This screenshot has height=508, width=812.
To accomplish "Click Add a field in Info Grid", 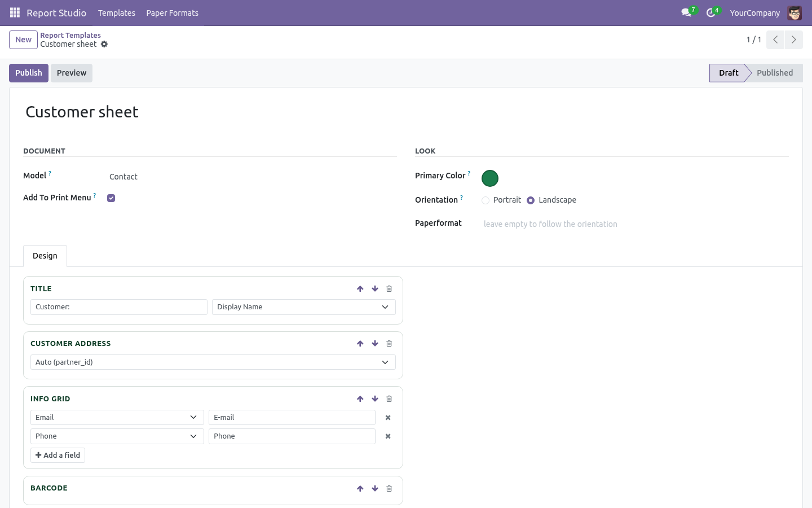I will (x=58, y=456).
